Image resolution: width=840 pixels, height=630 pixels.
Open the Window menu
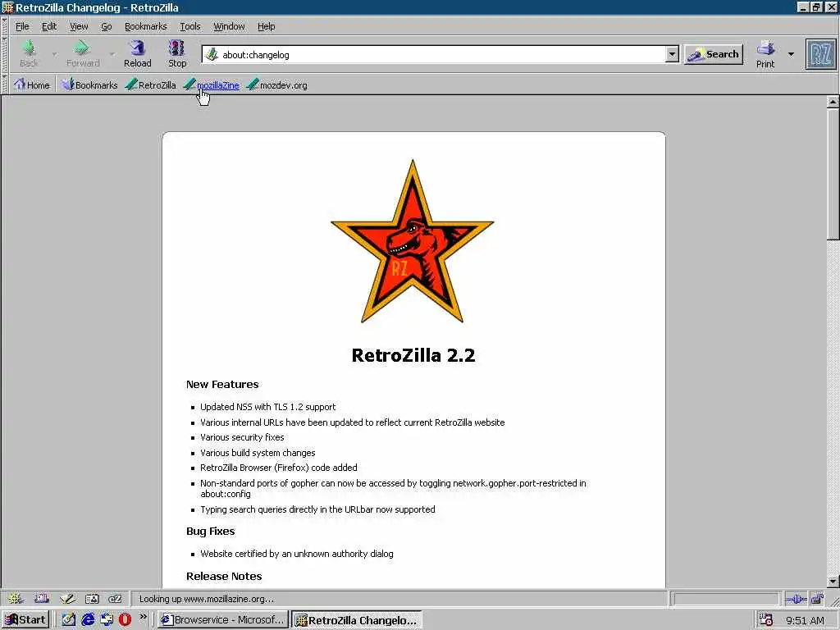(229, 26)
